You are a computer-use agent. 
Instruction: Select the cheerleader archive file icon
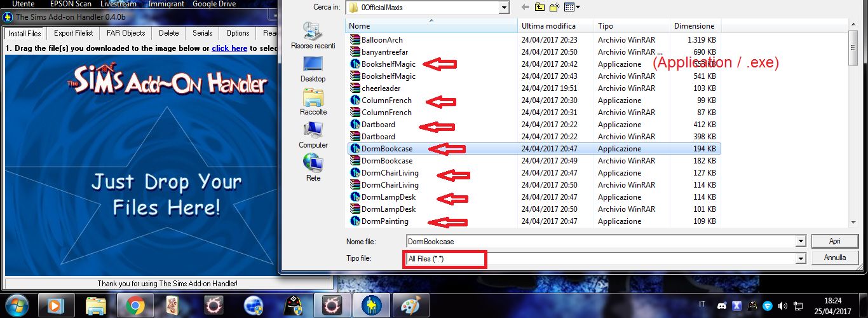tap(355, 88)
